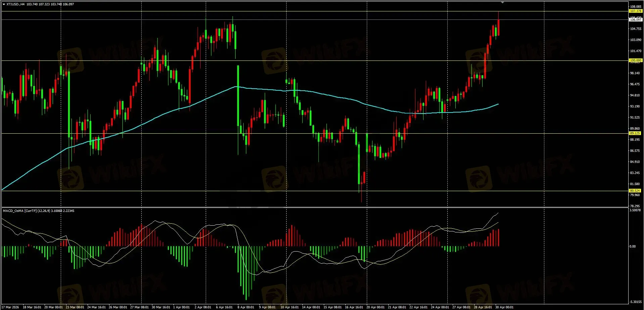Click the 24 Apr 00:01 time label
This screenshot has height=310, width=644.
[x=440, y=307]
